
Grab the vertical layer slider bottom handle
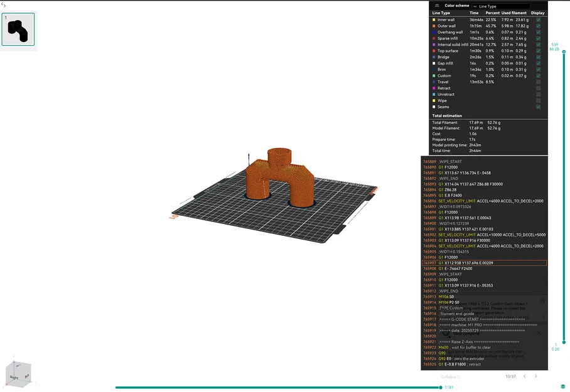(564, 342)
